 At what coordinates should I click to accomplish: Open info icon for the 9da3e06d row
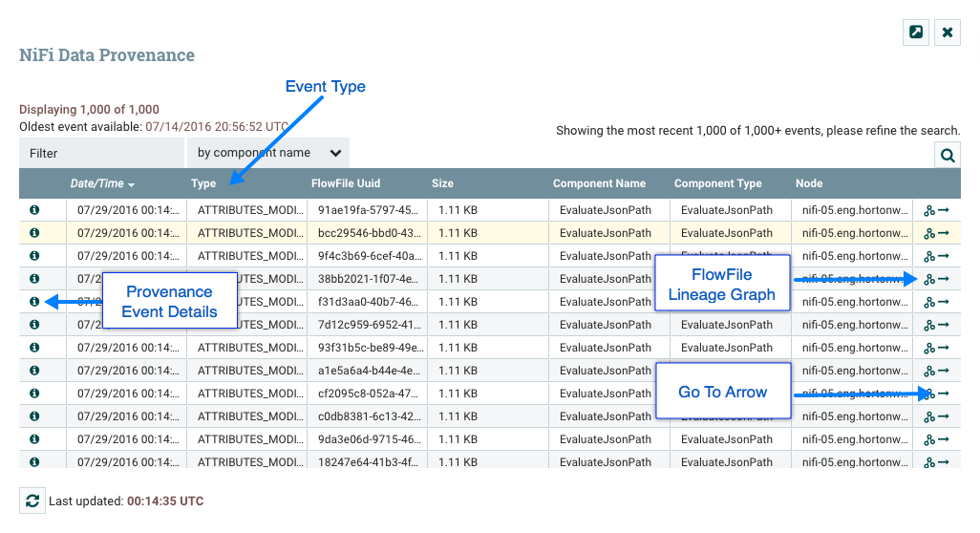click(x=34, y=439)
